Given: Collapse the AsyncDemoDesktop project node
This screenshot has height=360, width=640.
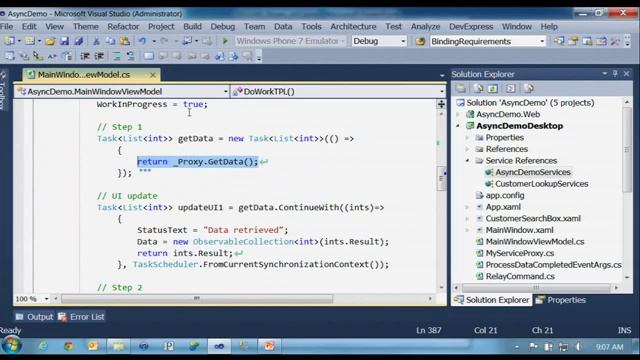Looking at the screenshot, I should 458,126.
